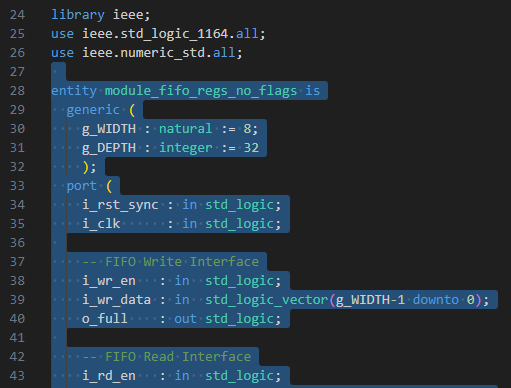
Task: Click the 'is' keyword on line 28
Action: [313, 91]
